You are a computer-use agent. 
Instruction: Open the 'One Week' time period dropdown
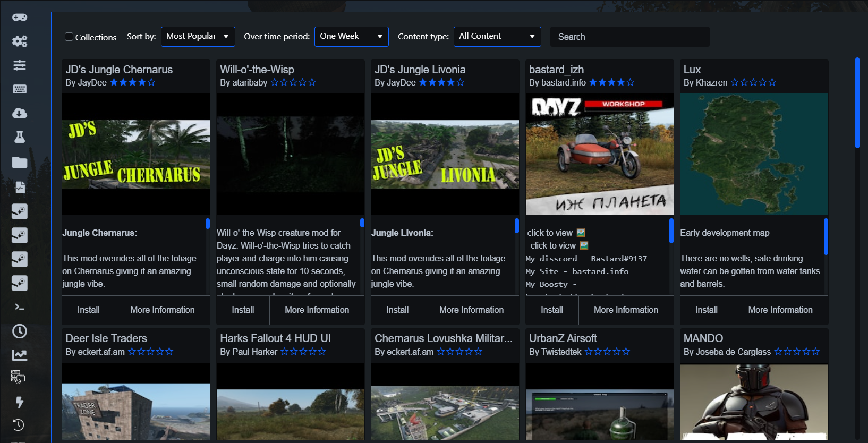pos(352,37)
